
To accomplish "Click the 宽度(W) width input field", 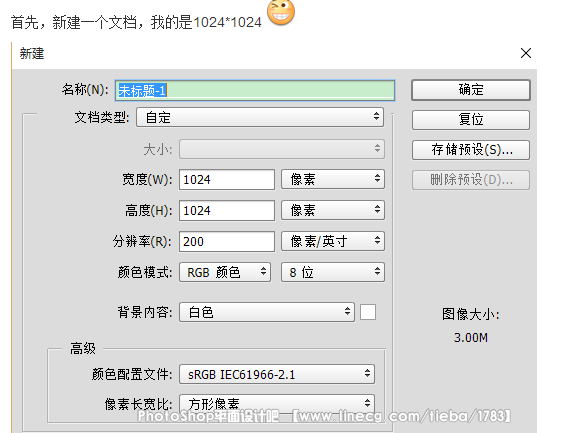I will point(227,179).
